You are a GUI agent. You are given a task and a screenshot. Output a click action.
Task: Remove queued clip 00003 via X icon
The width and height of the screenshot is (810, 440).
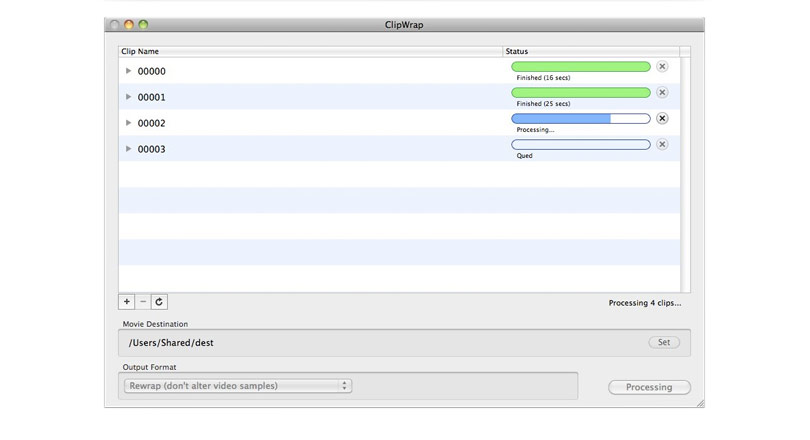point(662,144)
